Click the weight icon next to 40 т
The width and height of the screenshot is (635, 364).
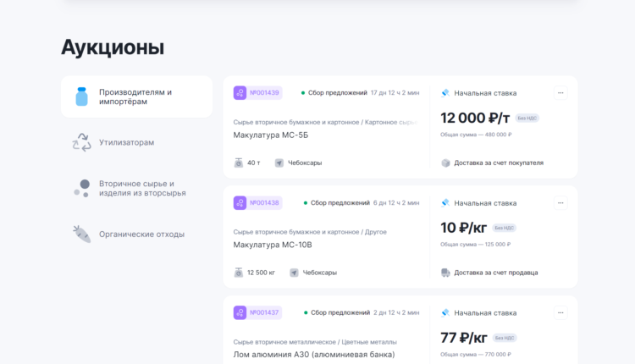coord(239,163)
